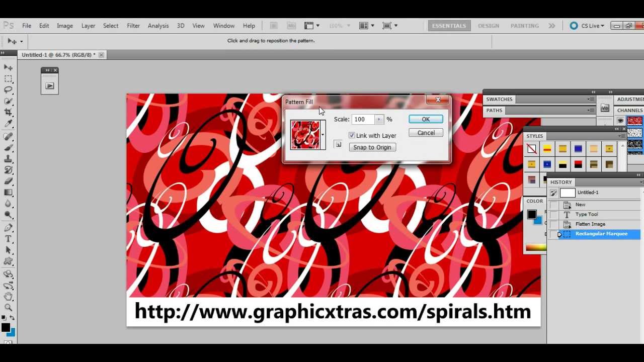Open the Screen Mode dropdown
The width and height of the screenshot is (644, 362).
(390, 26)
